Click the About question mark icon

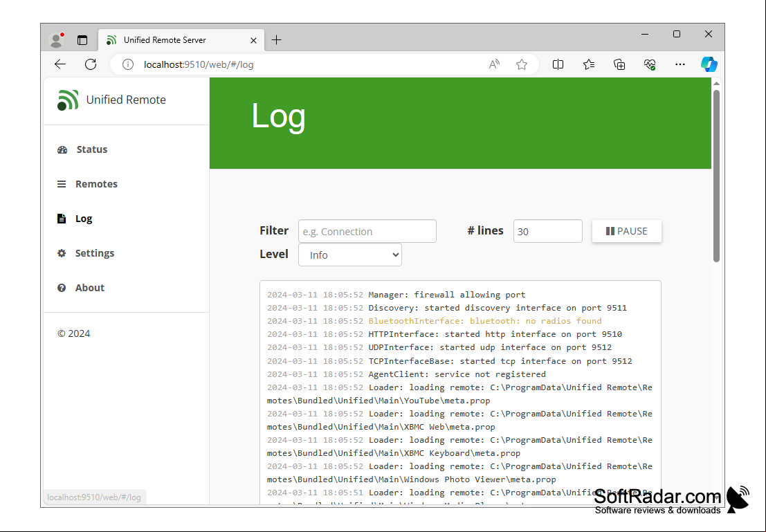coord(62,288)
